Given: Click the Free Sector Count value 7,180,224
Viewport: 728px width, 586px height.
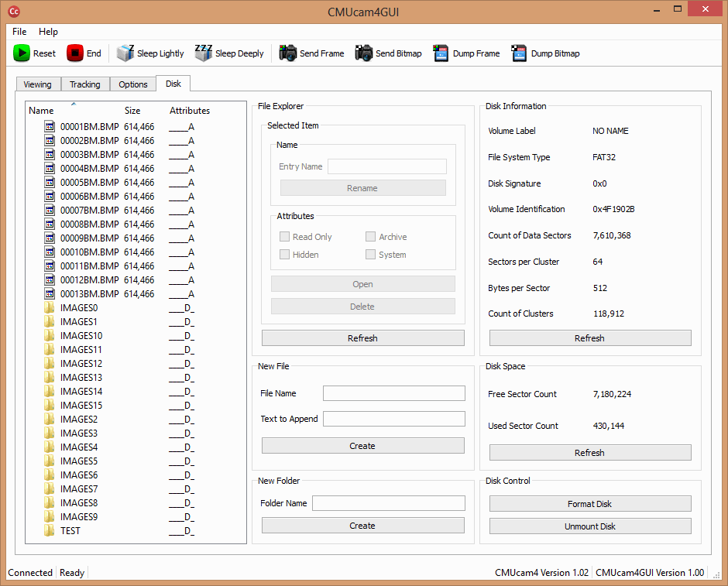Looking at the screenshot, I should click(612, 394).
